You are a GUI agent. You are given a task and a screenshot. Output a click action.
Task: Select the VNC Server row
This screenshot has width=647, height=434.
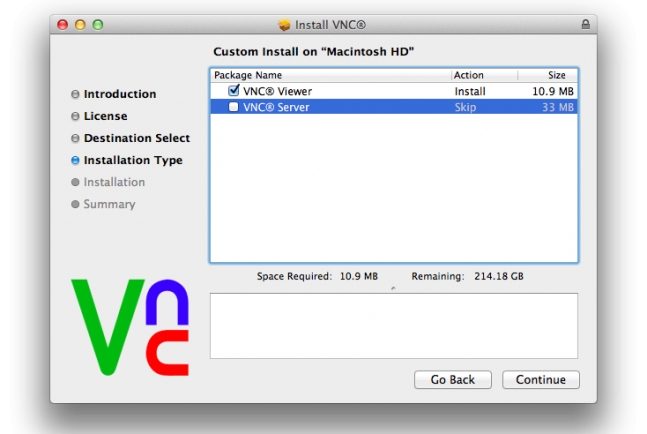394,107
